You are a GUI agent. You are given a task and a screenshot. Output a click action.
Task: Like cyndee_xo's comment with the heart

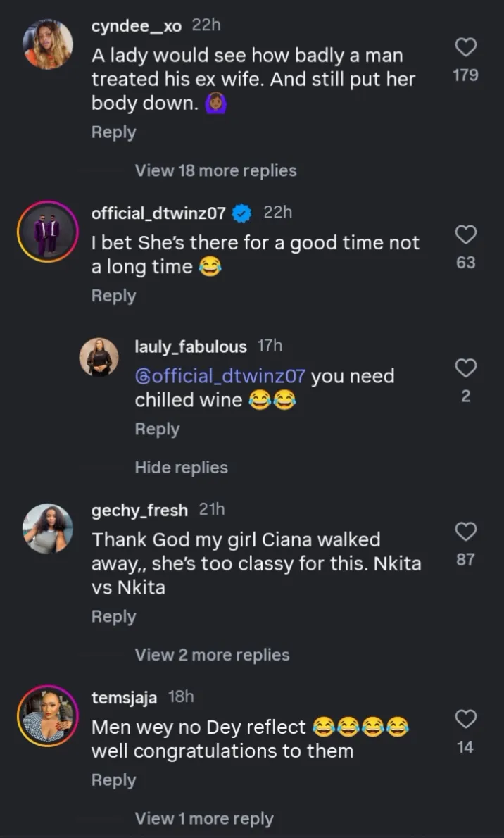pyautogui.click(x=466, y=47)
